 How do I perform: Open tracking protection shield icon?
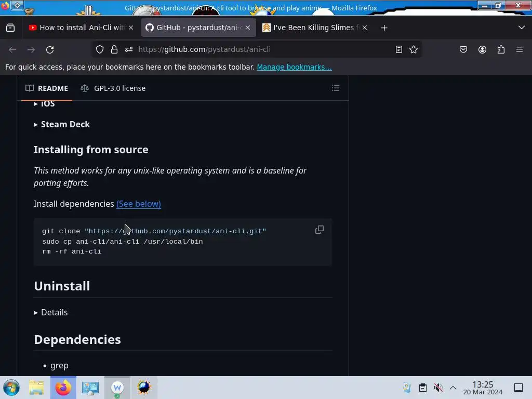point(100,49)
